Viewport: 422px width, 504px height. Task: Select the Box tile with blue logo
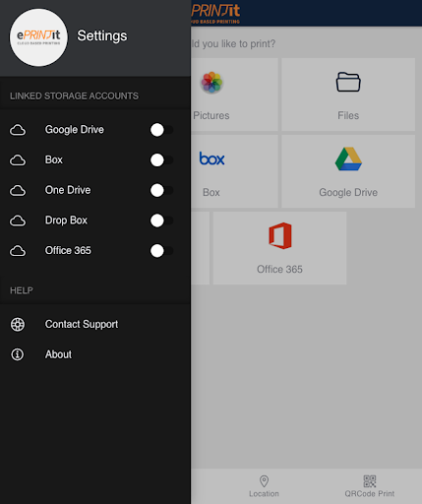234,171
